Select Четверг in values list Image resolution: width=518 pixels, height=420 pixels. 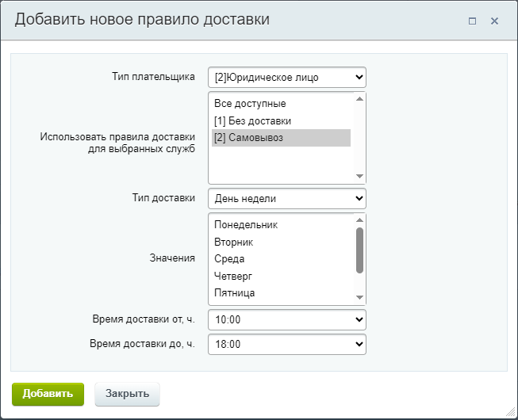pos(281,276)
